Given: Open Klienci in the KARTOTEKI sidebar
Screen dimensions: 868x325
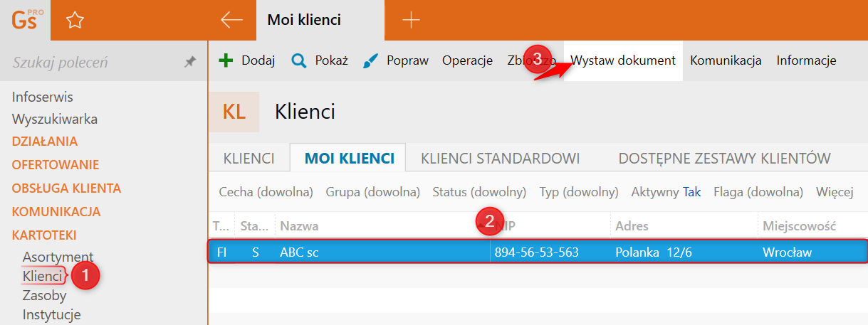Looking at the screenshot, I should pyautogui.click(x=43, y=275).
